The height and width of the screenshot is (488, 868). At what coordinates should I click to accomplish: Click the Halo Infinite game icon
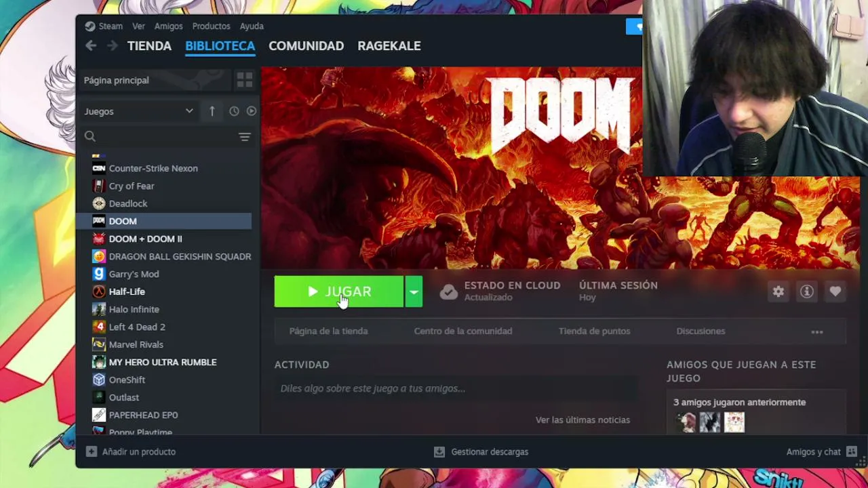[x=99, y=309]
